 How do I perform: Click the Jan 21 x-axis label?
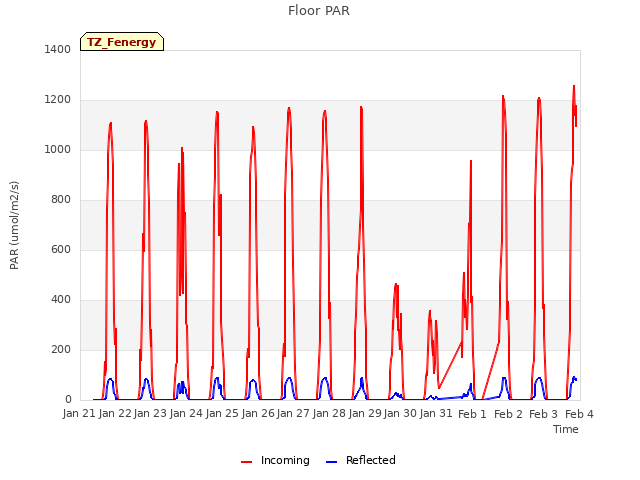click(79, 414)
